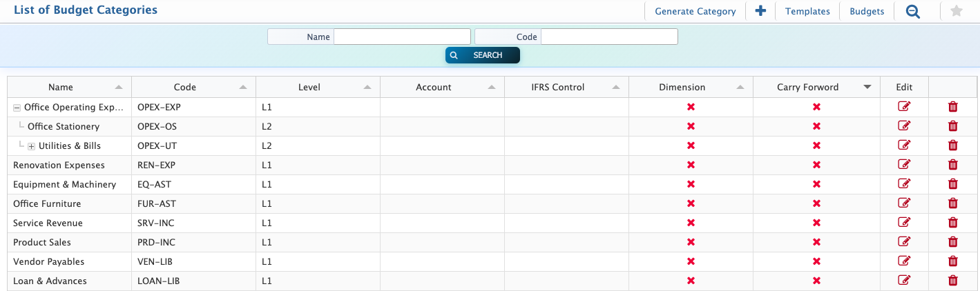Delete the Renovation Expenses category
Screen dimensions: 980x291
coord(953,165)
